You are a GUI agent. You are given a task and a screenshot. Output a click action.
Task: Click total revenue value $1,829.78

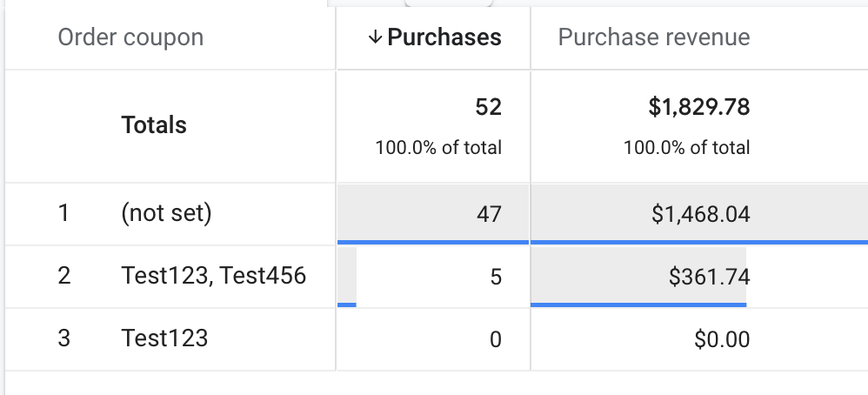(x=698, y=107)
